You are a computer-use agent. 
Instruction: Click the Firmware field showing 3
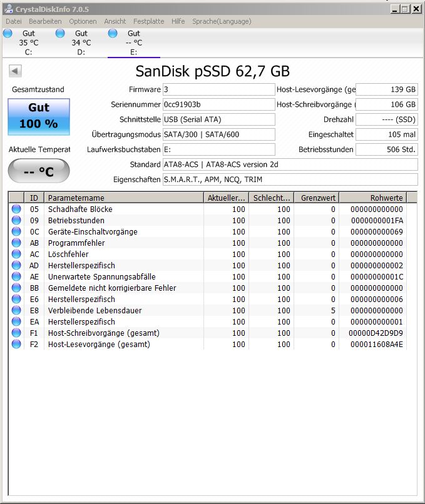(x=219, y=89)
